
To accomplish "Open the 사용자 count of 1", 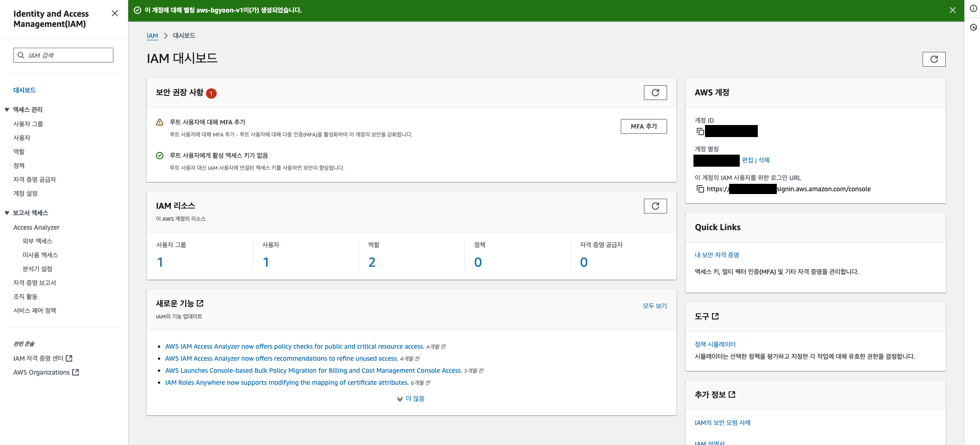I will coord(266,263).
